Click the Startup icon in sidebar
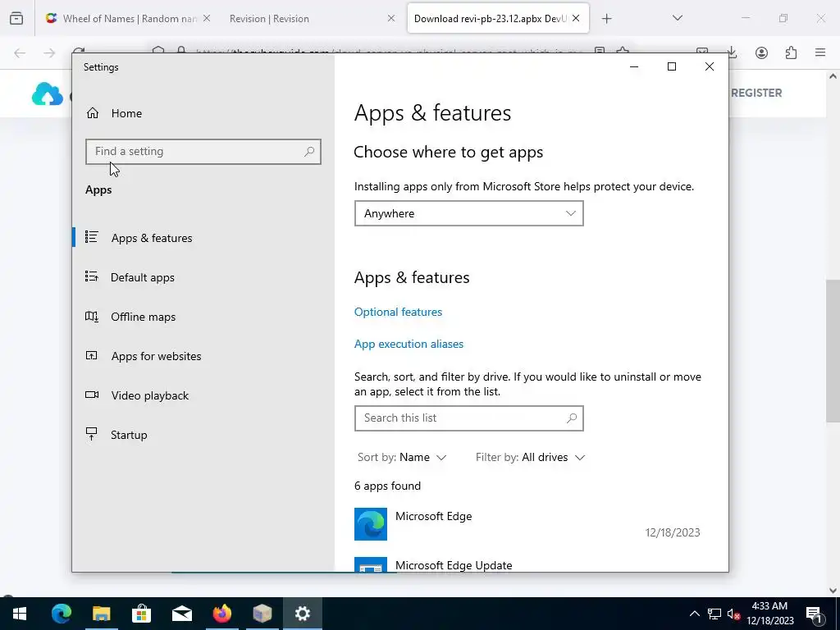The width and height of the screenshot is (840, 630). click(92, 434)
